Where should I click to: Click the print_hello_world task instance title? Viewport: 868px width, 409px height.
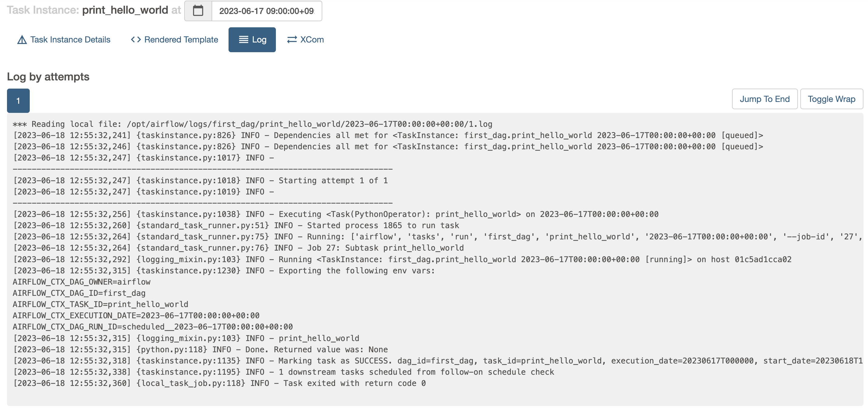click(125, 10)
